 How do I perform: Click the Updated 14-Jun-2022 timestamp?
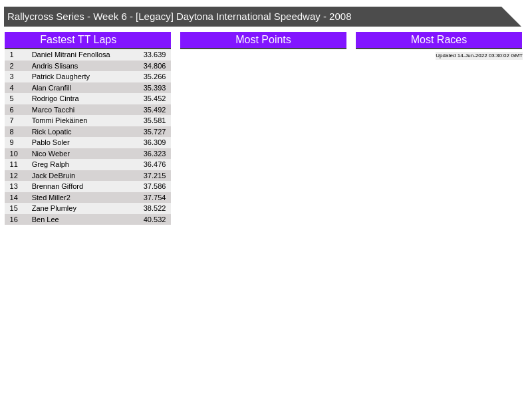479,56
